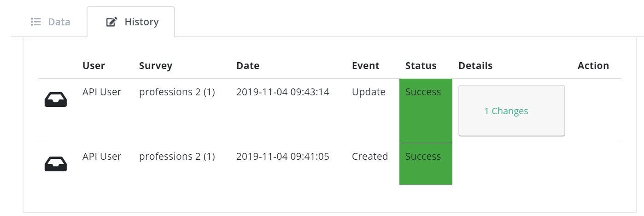The width and height of the screenshot is (644, 216).
Task: Click the green Success cell in the Update row
Action: [x=426, y=111]
